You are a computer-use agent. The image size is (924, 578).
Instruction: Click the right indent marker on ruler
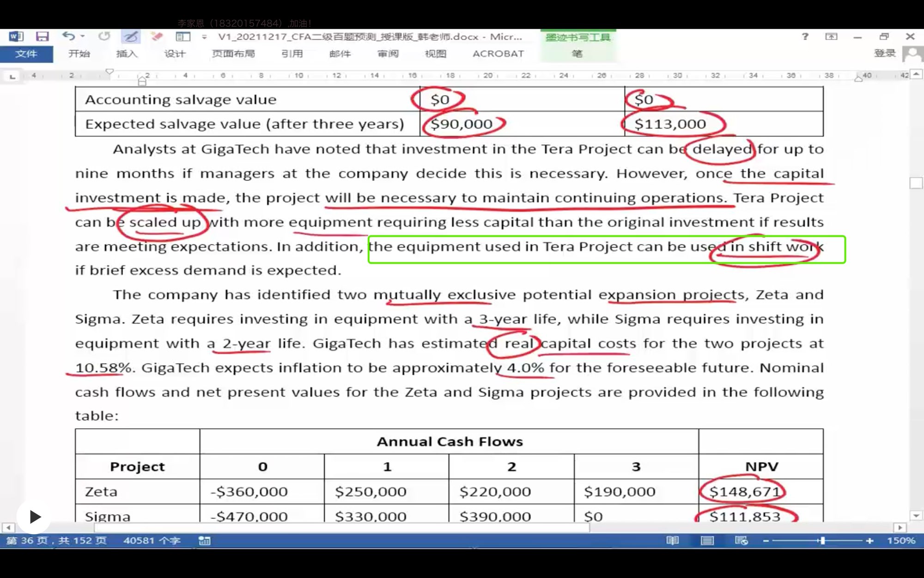858,79
